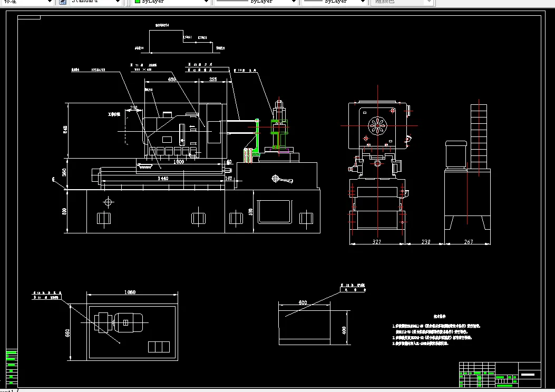Expand the 标准 style dropdown

click(26, 2)
